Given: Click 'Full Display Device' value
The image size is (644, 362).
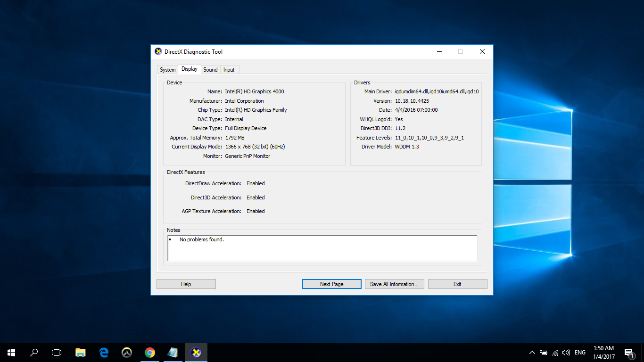Looking at the screenshot, I should click(246, 128).
